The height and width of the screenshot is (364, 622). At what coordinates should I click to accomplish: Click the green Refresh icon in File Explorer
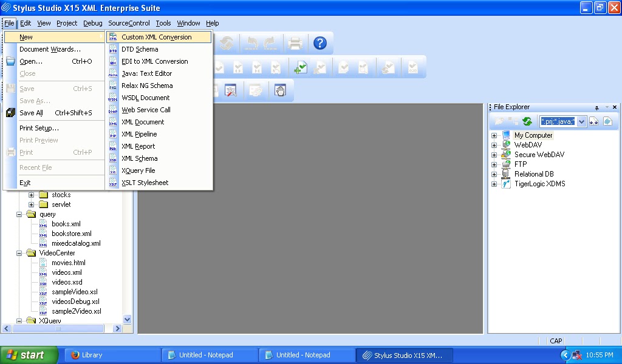coord(527,121)
